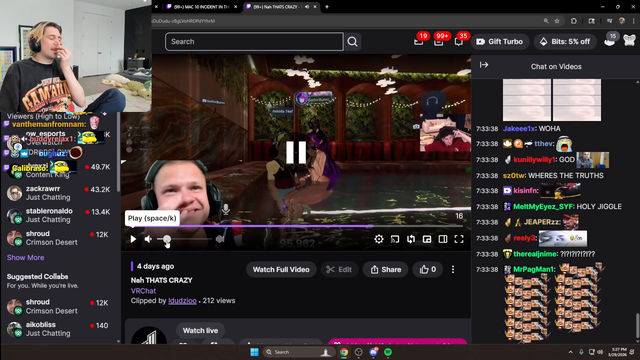
Task: Open Chrome profile avatar
Action: point(622,21)
